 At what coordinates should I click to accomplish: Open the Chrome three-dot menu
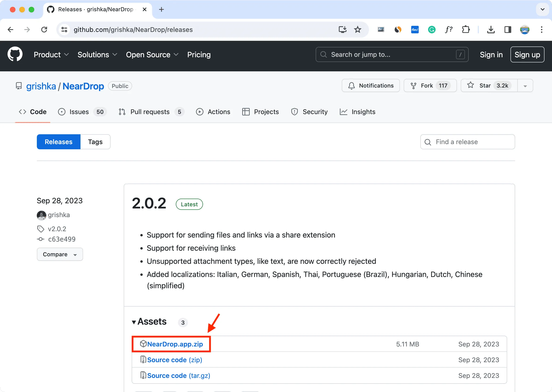pos(542,30)
